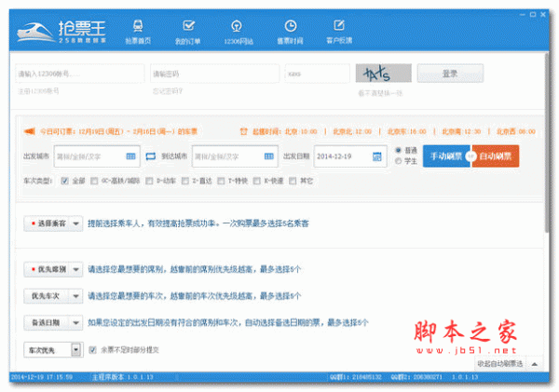Open the departure date calendar icon

coord(376,155)
